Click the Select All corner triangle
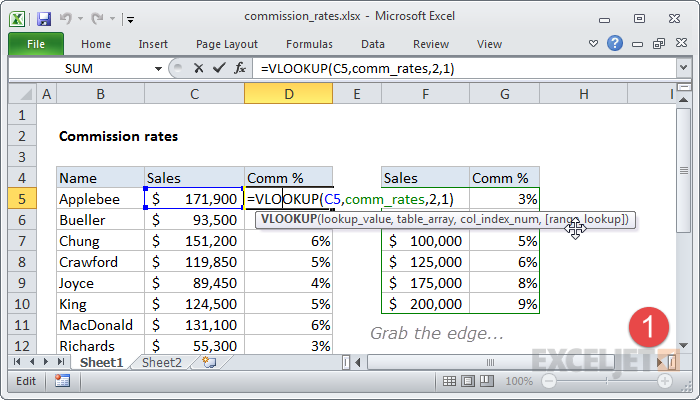This screenshot has width=700, height=400. click(22, 94)
